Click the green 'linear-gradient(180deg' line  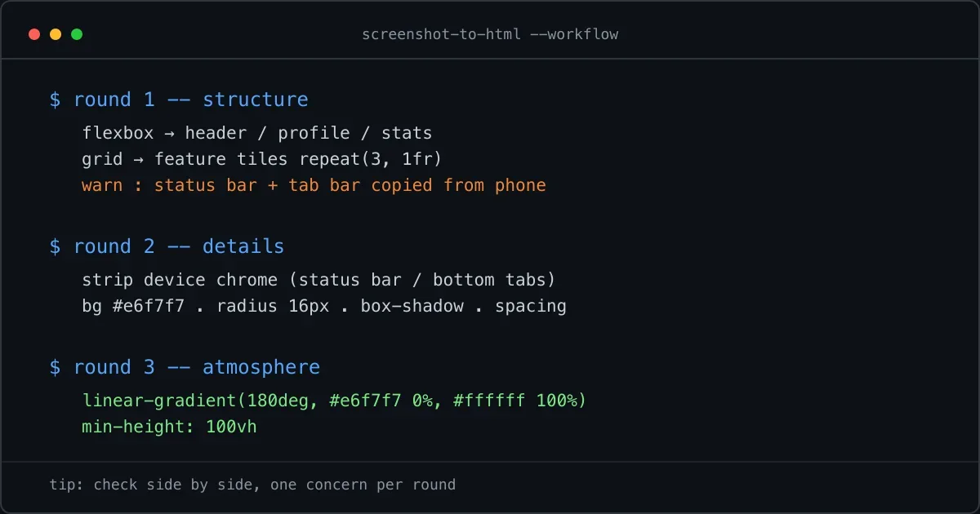click(x=334, y=401)
